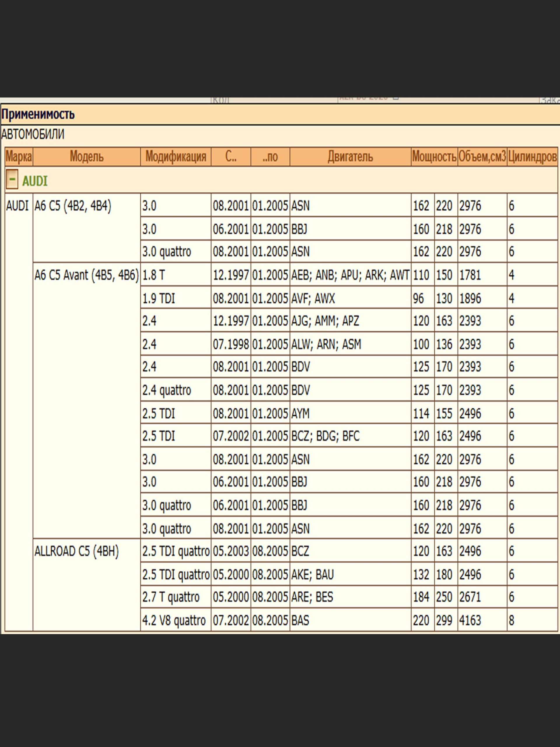Click the Объем,см3 column header
Screen dimensions: 560x747
point(482,157)
